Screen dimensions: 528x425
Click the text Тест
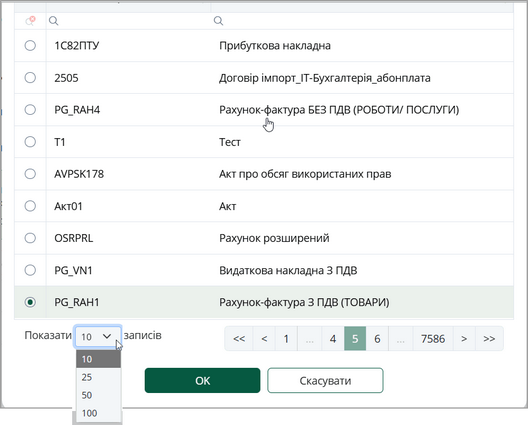click(230, 142)
